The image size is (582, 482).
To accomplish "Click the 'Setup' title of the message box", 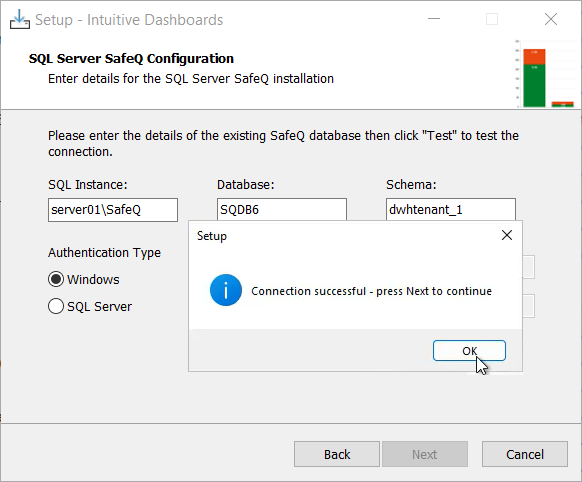I will tap(212, 236).
